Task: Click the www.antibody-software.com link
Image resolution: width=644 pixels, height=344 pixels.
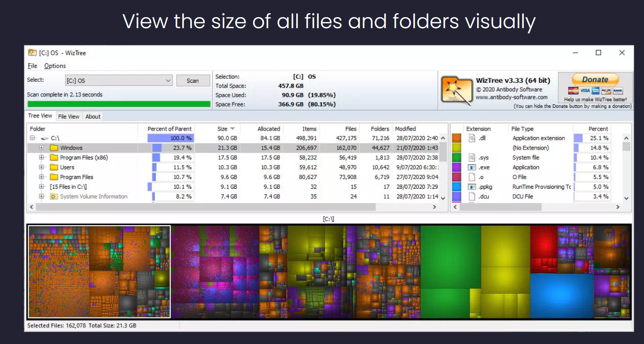Action: 512,97
